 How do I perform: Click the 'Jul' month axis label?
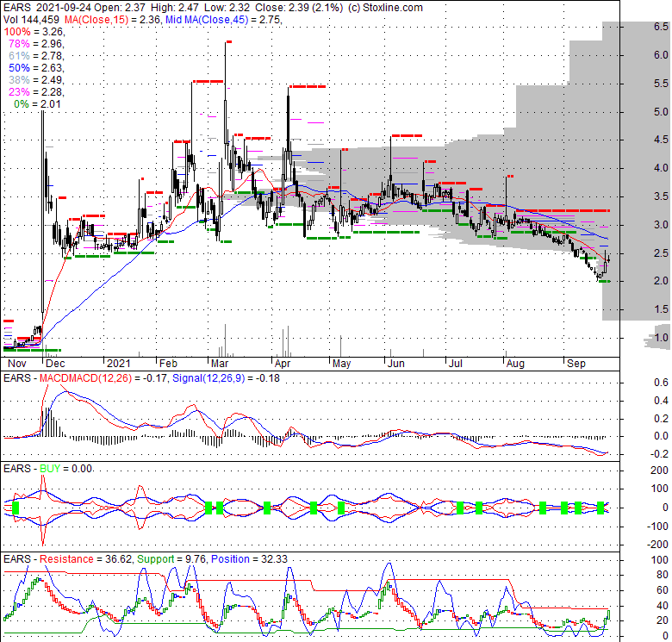pos(455,364)
